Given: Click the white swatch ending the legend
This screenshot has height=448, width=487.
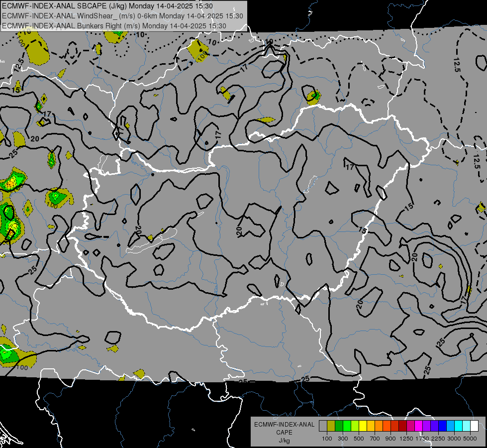Looking at the screenshot, I should point(474,426).
